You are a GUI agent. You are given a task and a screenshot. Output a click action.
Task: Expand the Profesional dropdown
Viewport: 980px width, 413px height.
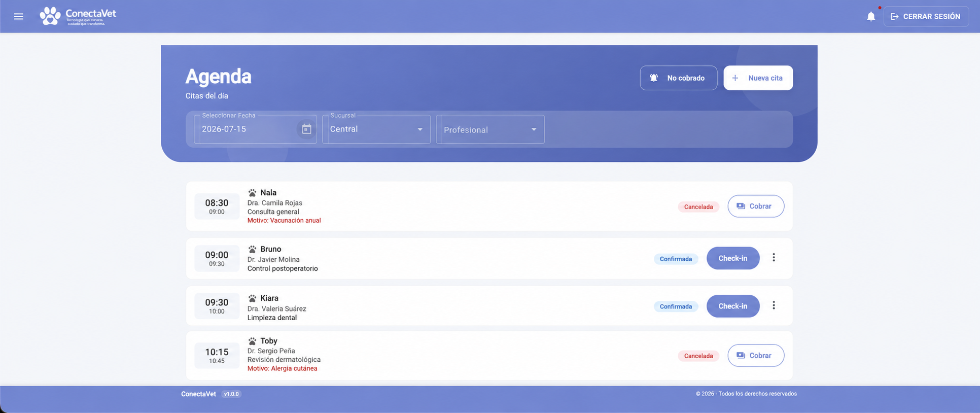click(490, 129)
